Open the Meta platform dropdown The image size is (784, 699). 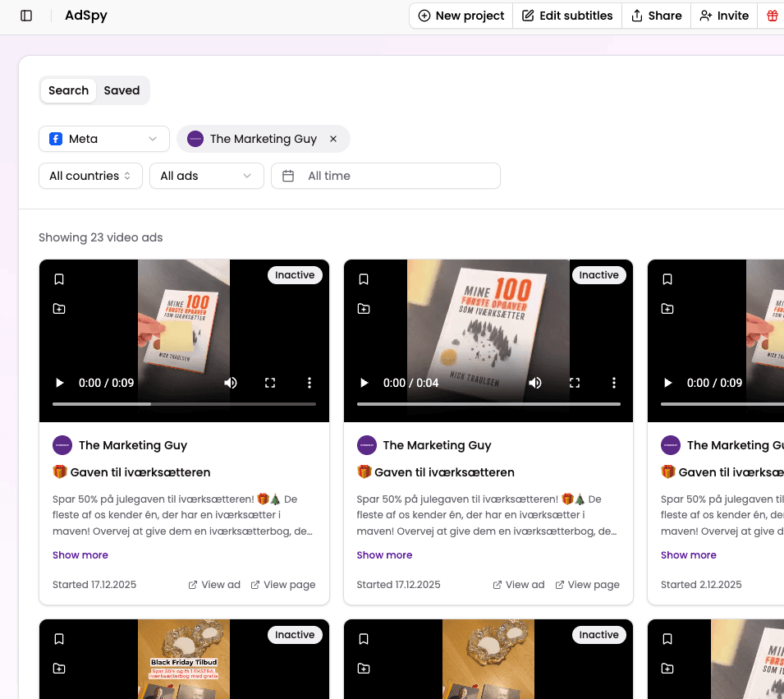coord(104,139)
